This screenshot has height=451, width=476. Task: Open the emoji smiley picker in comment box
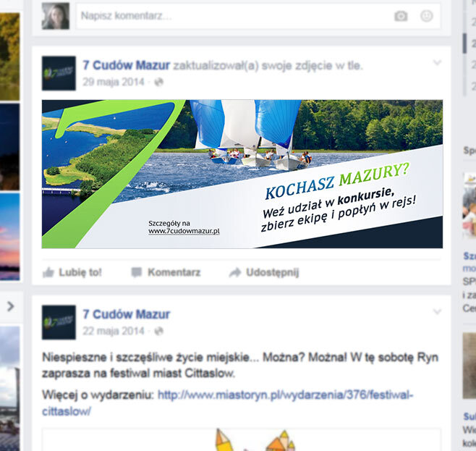(427, 16)
